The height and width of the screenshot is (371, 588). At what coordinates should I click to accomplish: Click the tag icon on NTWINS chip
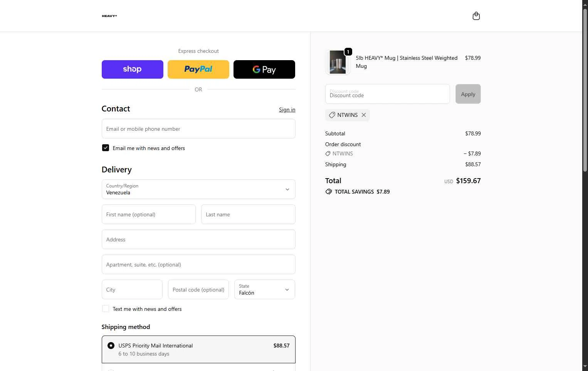[x=332, y=115]
